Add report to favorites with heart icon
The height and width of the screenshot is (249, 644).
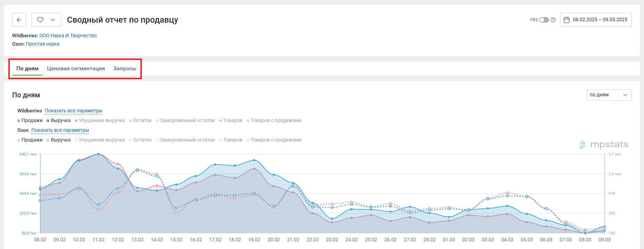point(40,20)
